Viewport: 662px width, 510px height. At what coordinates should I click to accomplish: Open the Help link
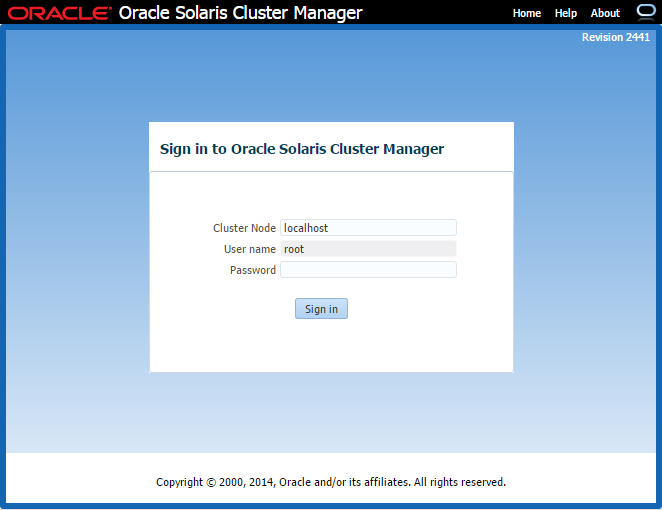[x=566, y=14]
